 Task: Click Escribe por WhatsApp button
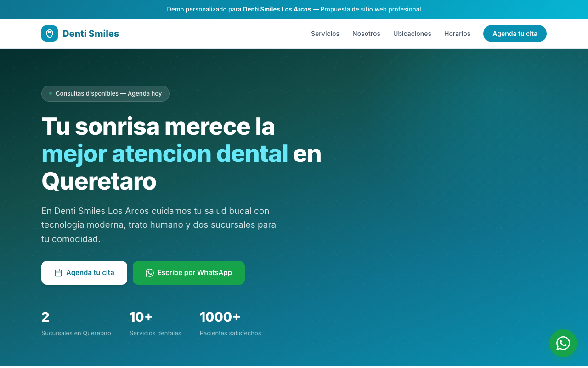(x=188, y=273)
